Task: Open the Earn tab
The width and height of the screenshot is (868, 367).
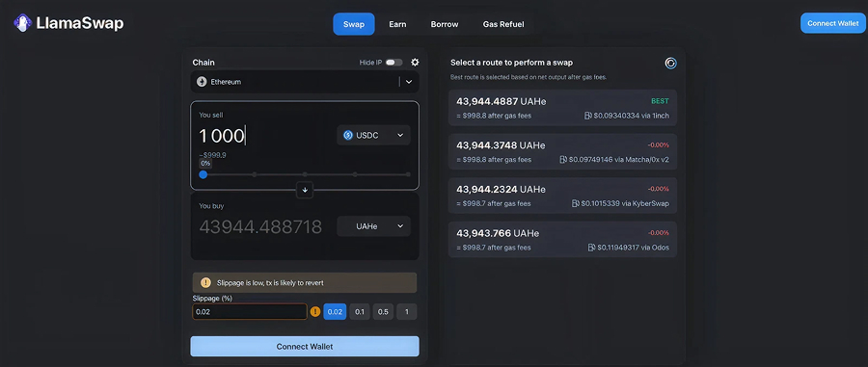Action: pyautogui.click(x=397, y=24)
